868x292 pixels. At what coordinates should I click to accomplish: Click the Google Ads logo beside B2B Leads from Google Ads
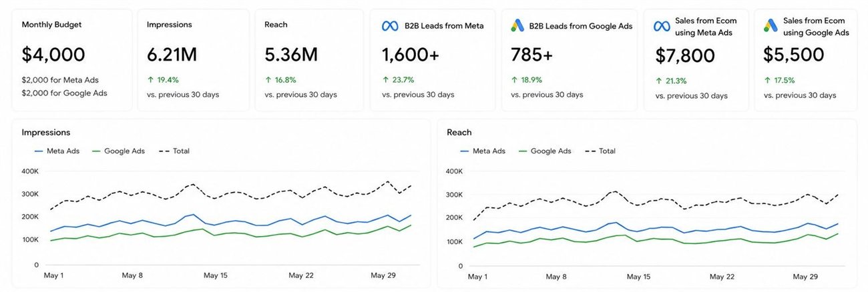pos(517,26)
